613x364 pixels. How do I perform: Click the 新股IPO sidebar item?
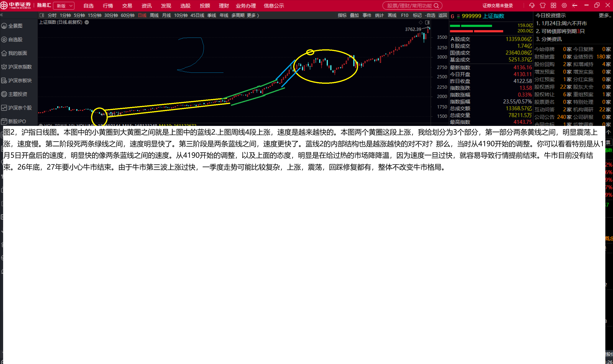tap(16, 121)
